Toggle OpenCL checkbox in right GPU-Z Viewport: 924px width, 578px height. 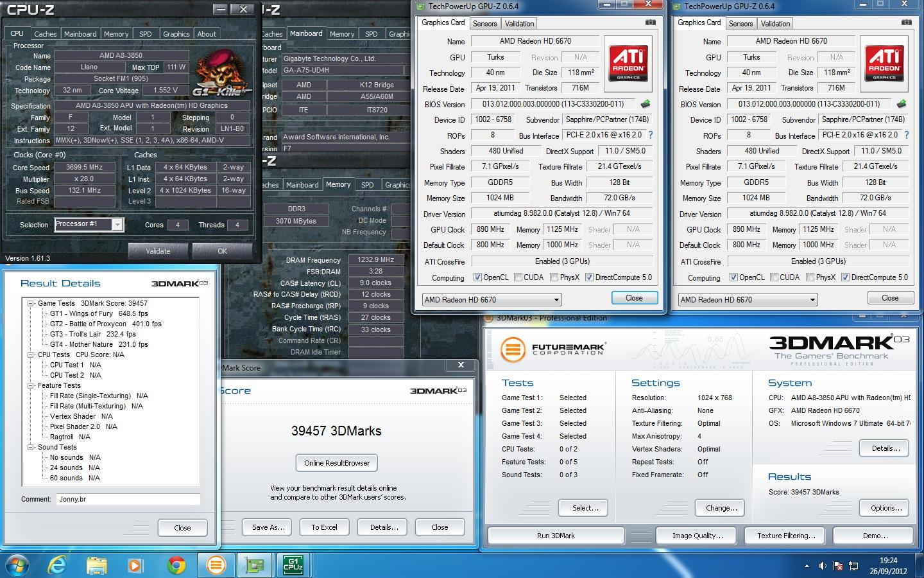pos(733,277)
